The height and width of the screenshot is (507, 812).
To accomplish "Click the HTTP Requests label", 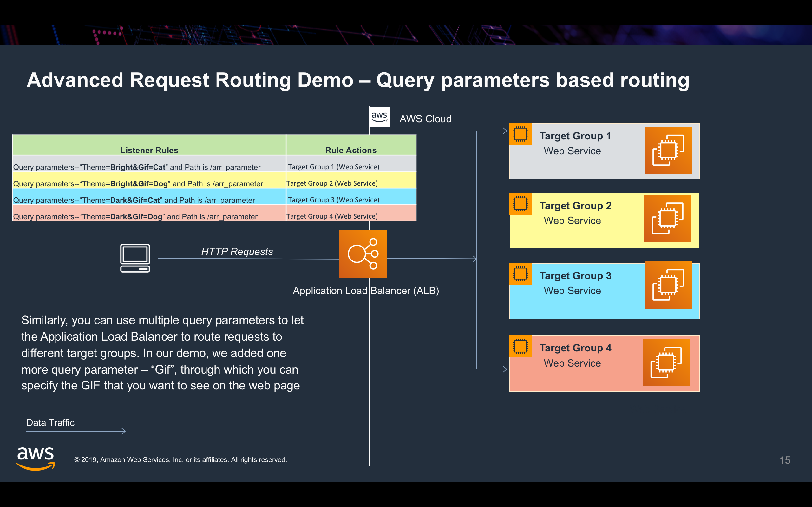I will pos(237,252).
